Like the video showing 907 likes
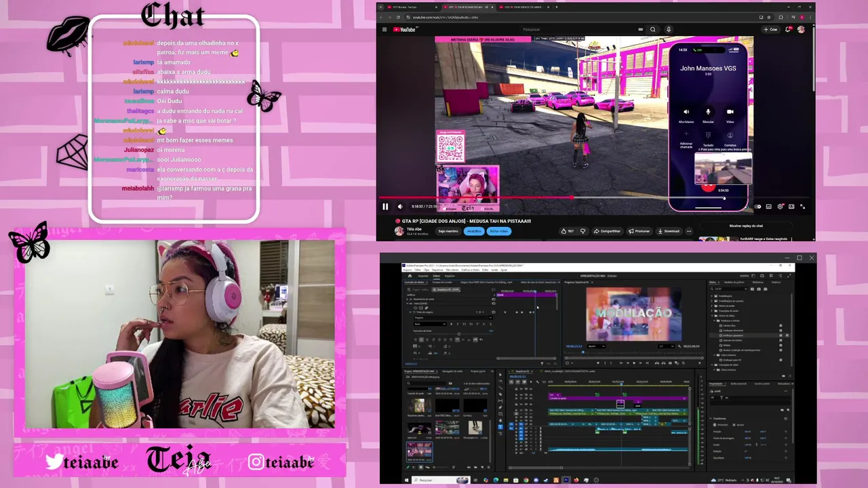This screenshot has width=868, height=488. click(x=567, y=231)
